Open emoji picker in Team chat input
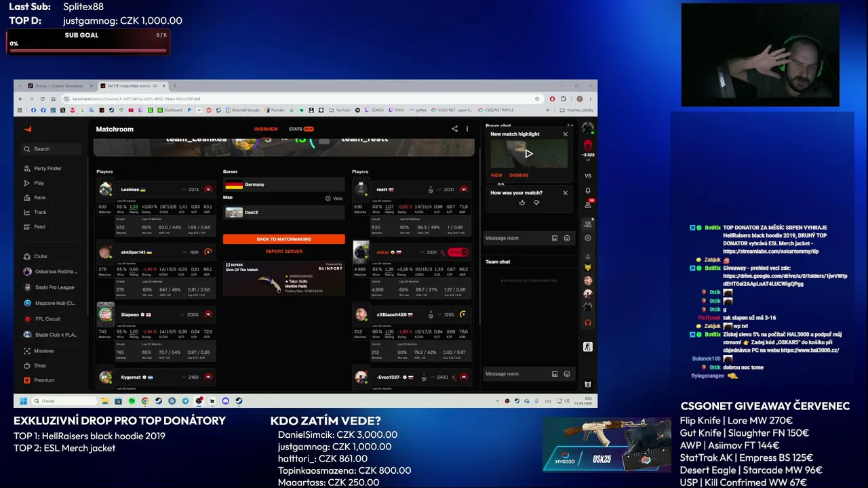This screenshot has width=868, height=488. coord(567,373)
